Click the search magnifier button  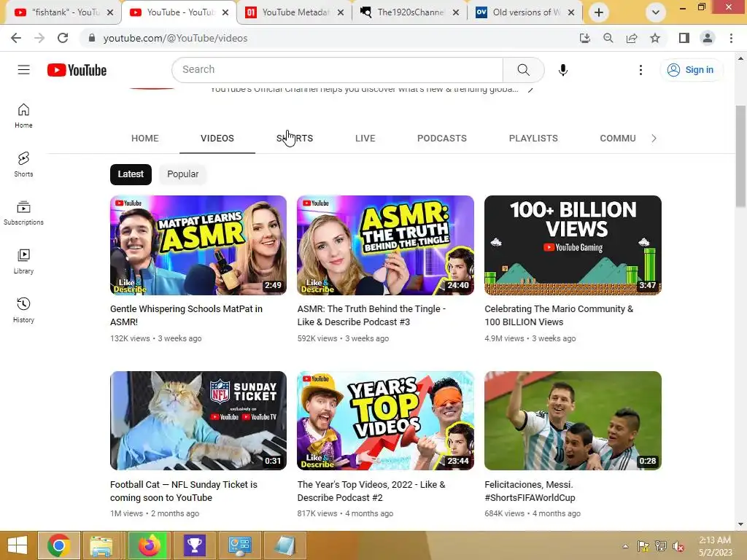coord(523,70)
